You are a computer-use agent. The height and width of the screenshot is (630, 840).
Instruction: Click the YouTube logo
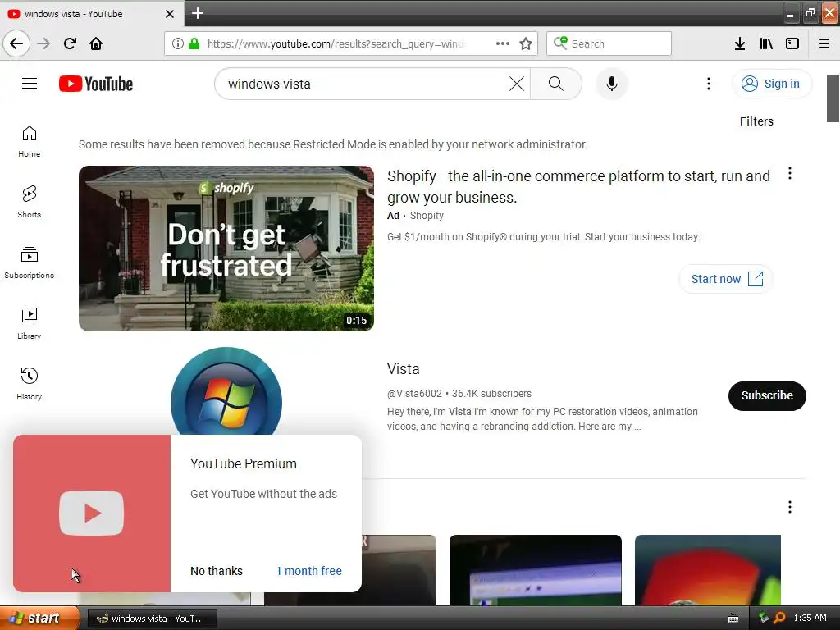point(96,84)
